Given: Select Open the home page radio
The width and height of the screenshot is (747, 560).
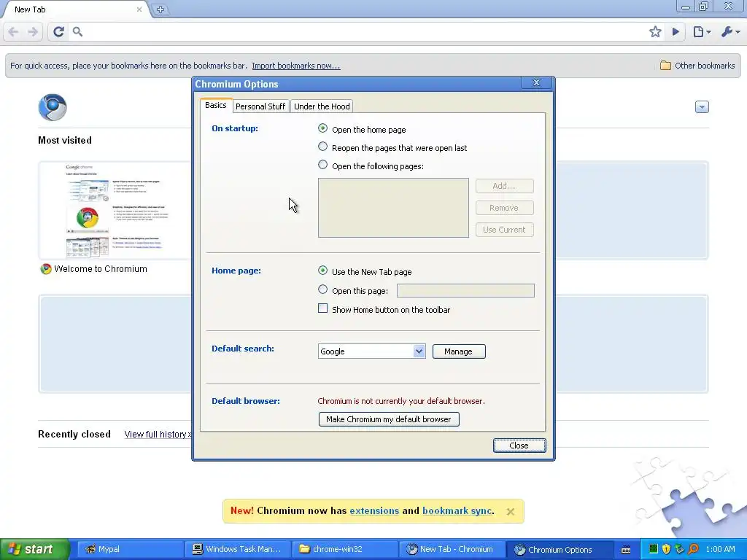Looking at the screenshot, I should [322, 128].
